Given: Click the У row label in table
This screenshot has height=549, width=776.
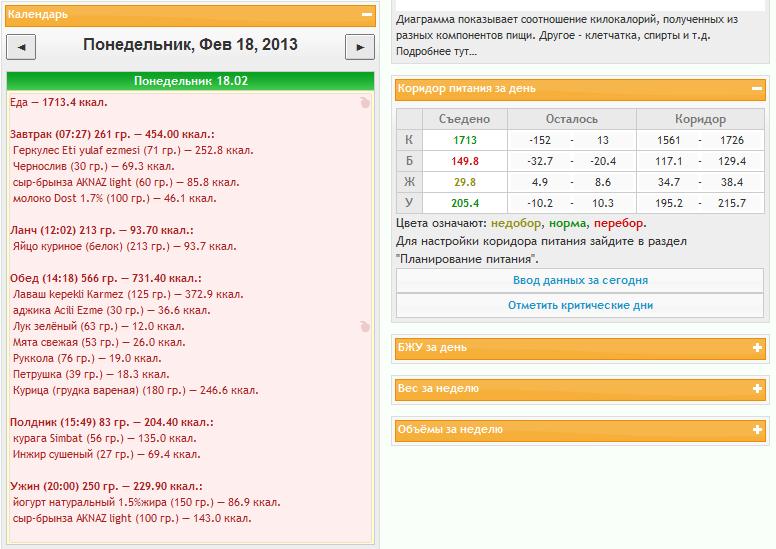Looking at the screenshot, I should pos(409,203).
